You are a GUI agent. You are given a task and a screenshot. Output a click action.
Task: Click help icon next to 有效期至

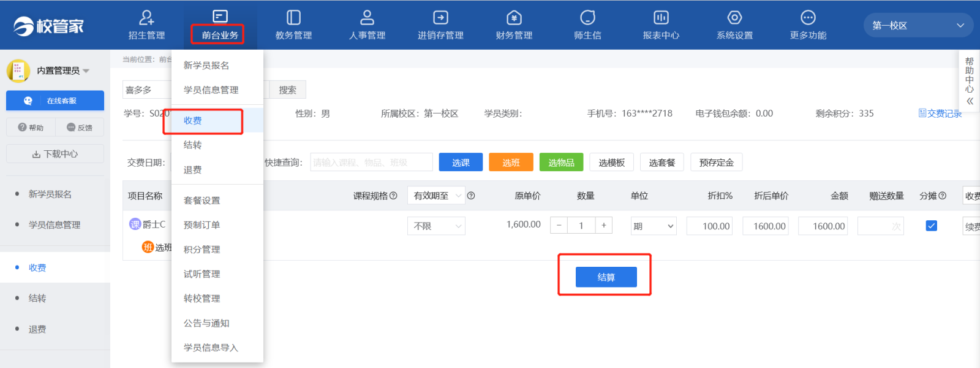pos(471,196)
